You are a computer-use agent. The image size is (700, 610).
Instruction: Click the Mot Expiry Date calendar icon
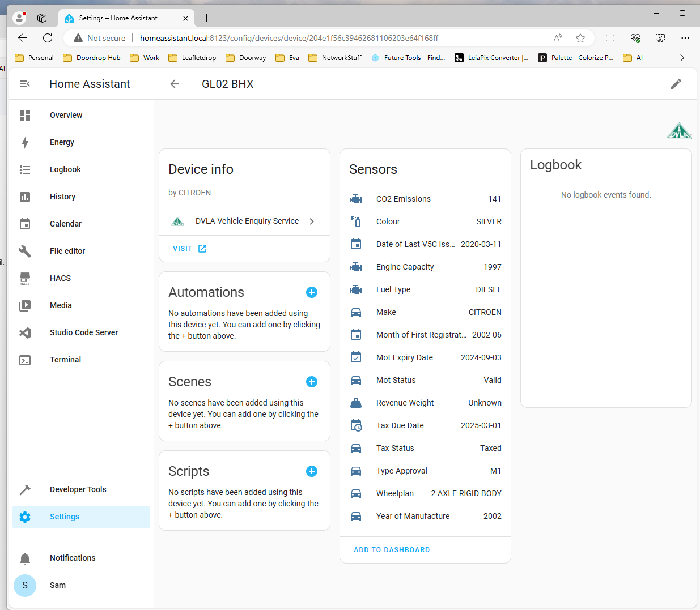click(x=356, y=357)
